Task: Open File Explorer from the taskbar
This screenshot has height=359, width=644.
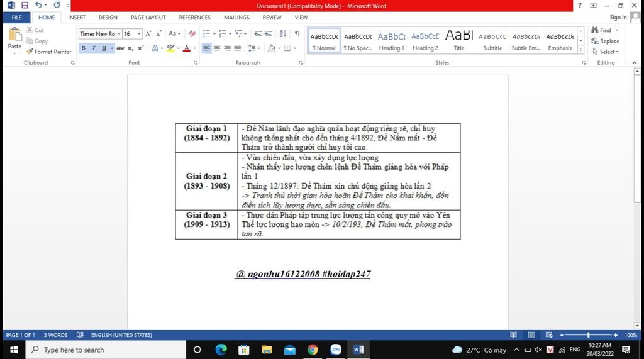Action: tap(267, 350)
